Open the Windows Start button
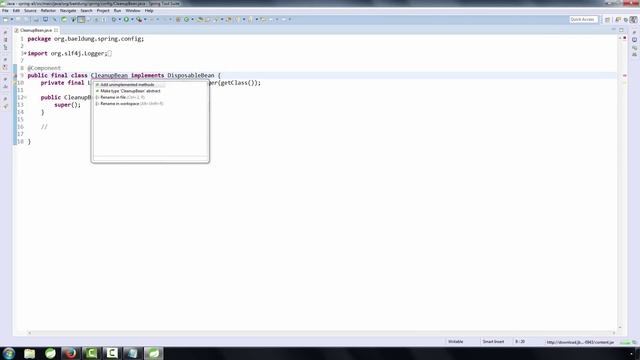This screenshot has width=640, height=360. pyautogui.click(x=9, y=353)
